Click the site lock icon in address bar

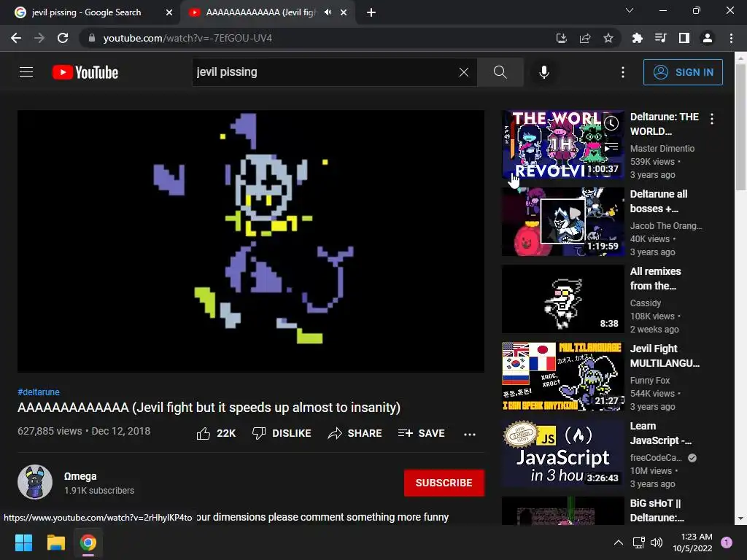tap(92, 38)
